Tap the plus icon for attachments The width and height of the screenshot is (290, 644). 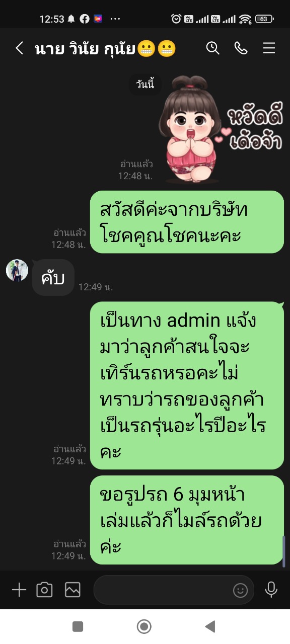click(19, 590)
